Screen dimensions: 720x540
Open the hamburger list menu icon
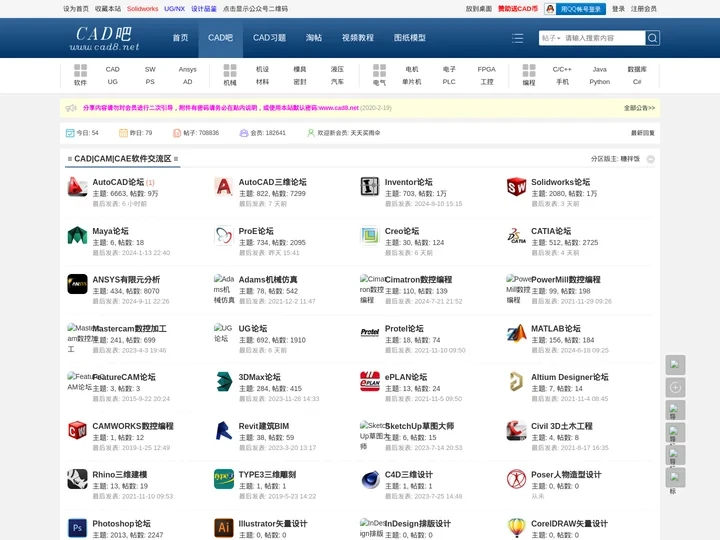pyautogui.click(x=518, y=38)
